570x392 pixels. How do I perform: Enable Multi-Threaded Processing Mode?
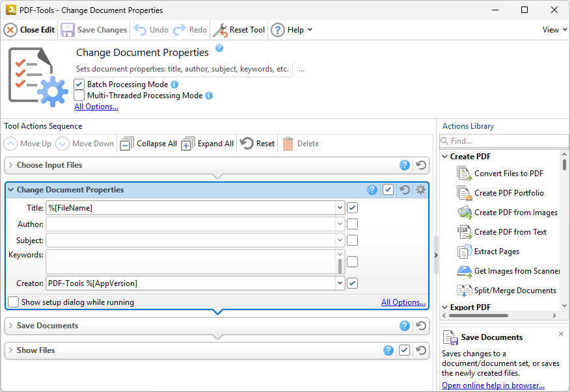tap(79, 96)
